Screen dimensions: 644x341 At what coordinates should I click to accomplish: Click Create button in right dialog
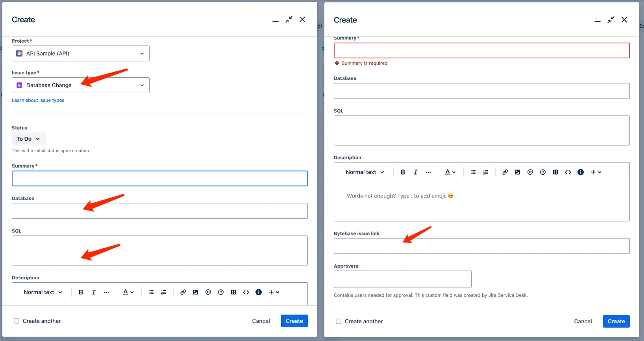tap(616, 321)
